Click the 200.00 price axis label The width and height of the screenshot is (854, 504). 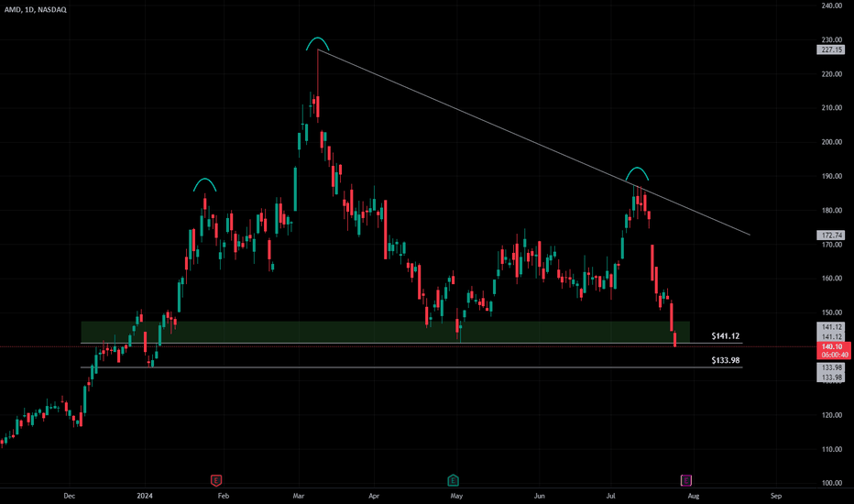[832, 142]
